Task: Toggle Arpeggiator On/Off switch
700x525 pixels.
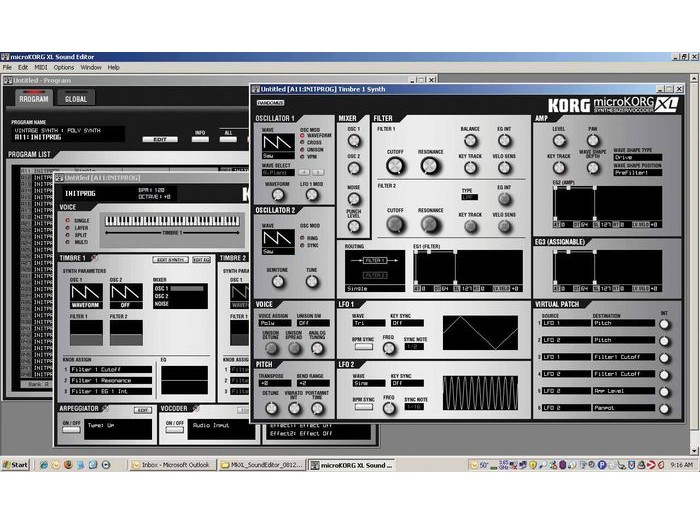Action: 71,430
